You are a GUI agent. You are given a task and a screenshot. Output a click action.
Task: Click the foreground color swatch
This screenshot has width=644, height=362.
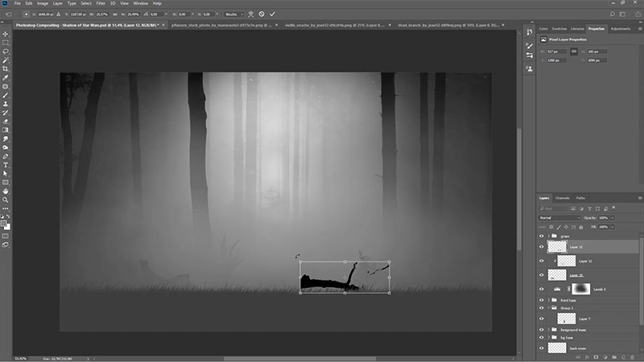(x=4, y=224)
